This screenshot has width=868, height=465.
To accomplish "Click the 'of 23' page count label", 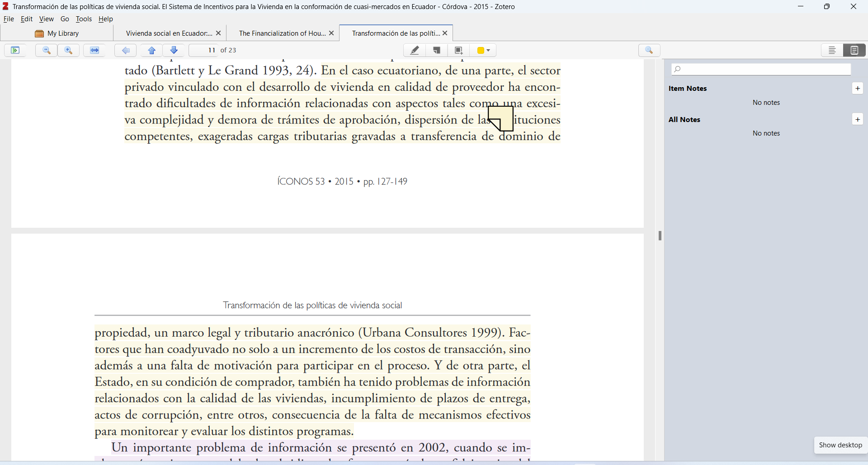I will 228,50.
